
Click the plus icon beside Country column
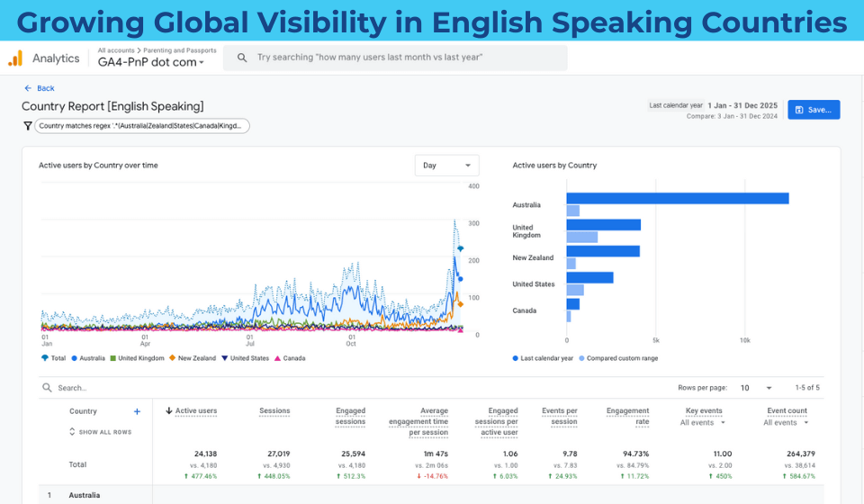click(x=137, y=411)
